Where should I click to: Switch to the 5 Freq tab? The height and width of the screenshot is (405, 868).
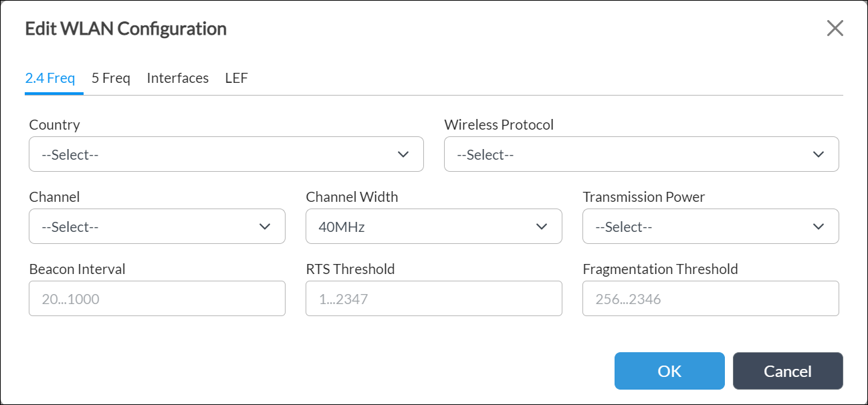tap(110, 78)
